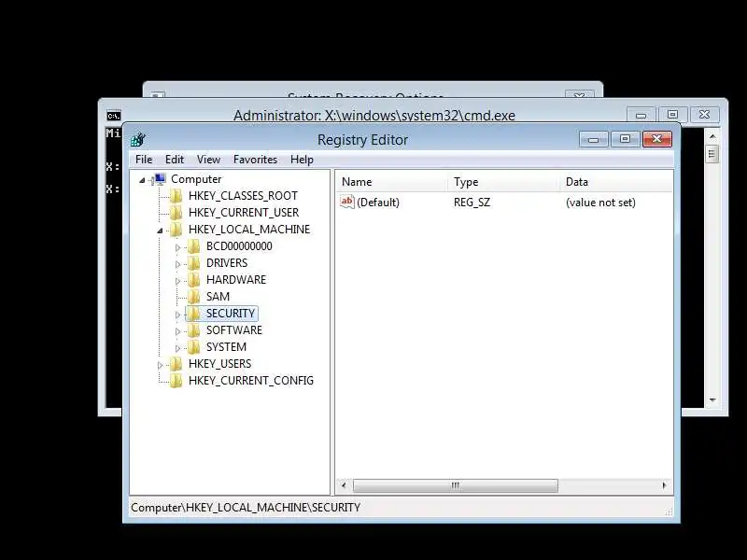This screenshot has height=560, width=747.
Task: Click the (Default) string value icon
Action: (346, 202)
